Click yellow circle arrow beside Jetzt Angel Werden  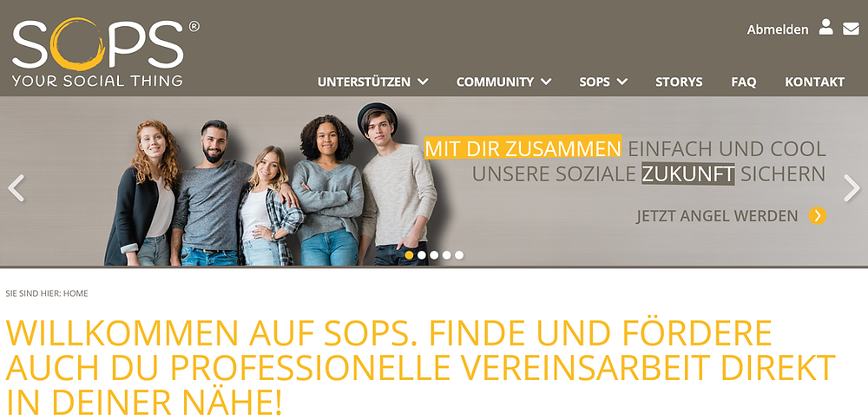(817, 216)
